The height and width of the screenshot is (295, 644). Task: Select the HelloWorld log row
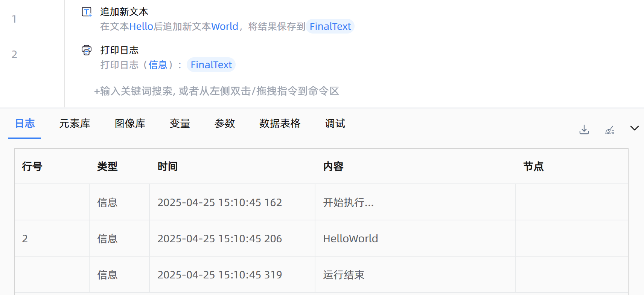pos(350,238)
